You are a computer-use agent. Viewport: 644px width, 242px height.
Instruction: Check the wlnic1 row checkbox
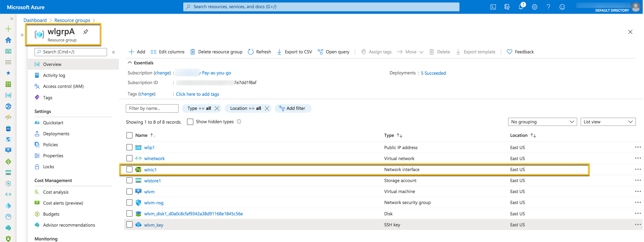coord(129,169)
